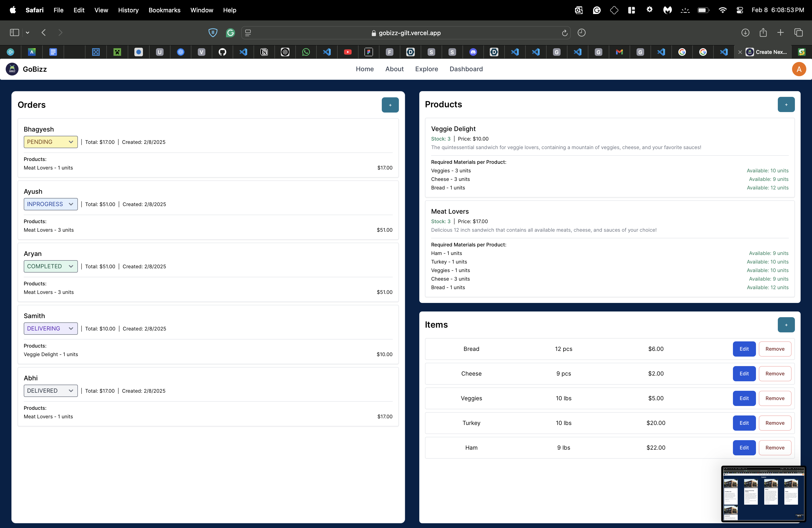Viewport: 812px width, 528px height.
Task: Edit the Bread item
Action: pos(744,349)
